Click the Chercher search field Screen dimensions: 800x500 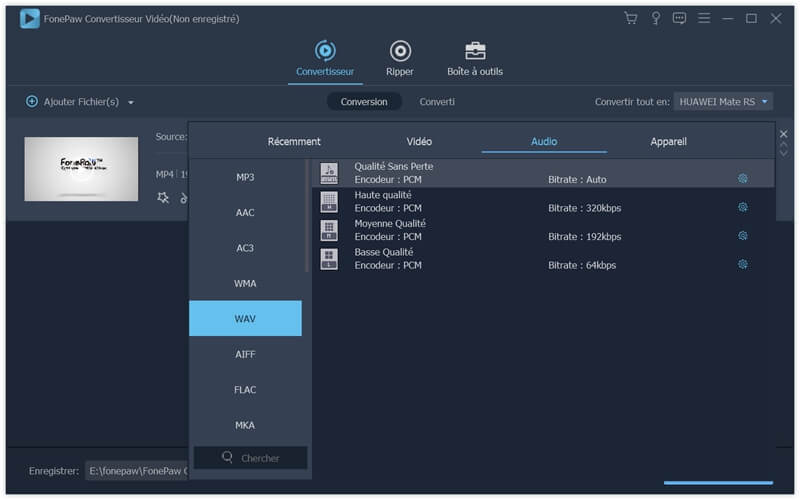[x=251, y=458]
